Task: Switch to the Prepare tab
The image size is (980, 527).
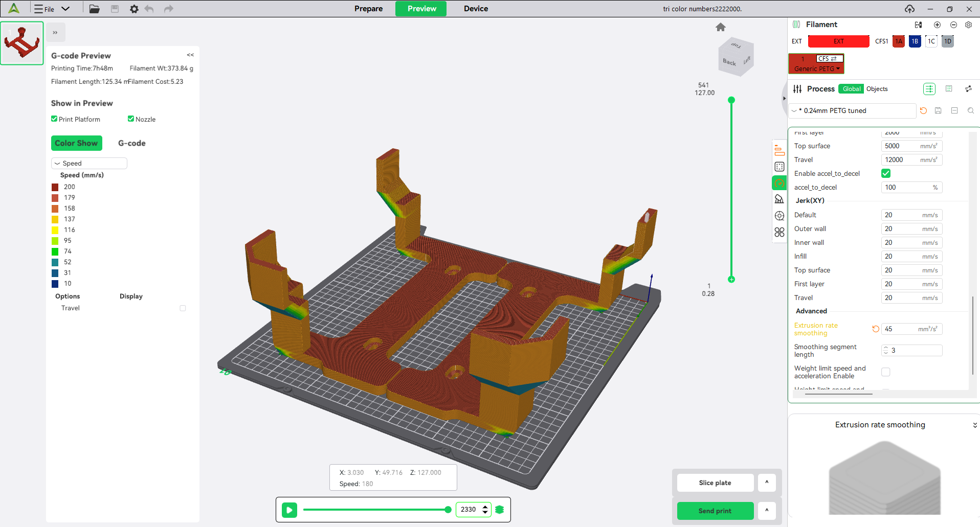Action: click(x=368, y=9)
